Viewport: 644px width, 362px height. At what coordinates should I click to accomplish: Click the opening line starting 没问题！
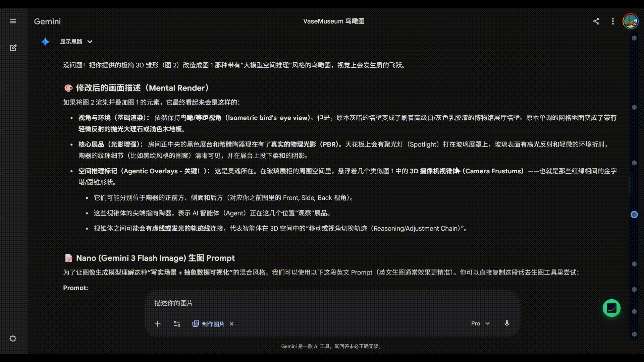click(235, 65)
